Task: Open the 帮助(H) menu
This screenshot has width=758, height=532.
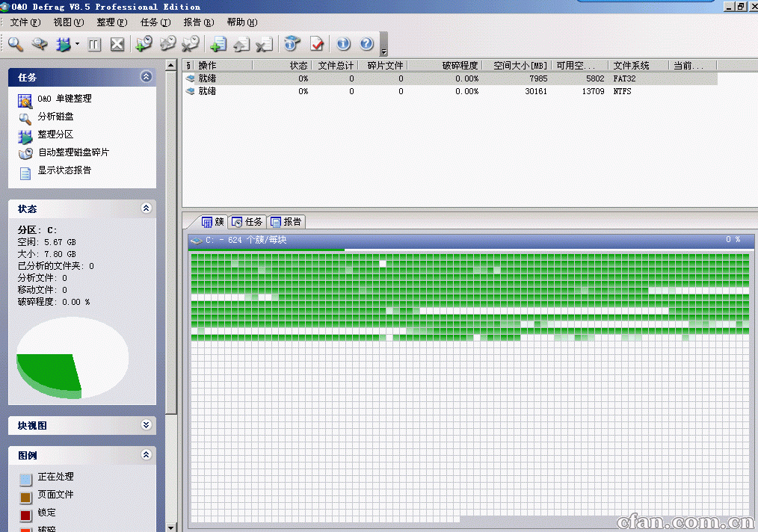Action: (242, 22)
